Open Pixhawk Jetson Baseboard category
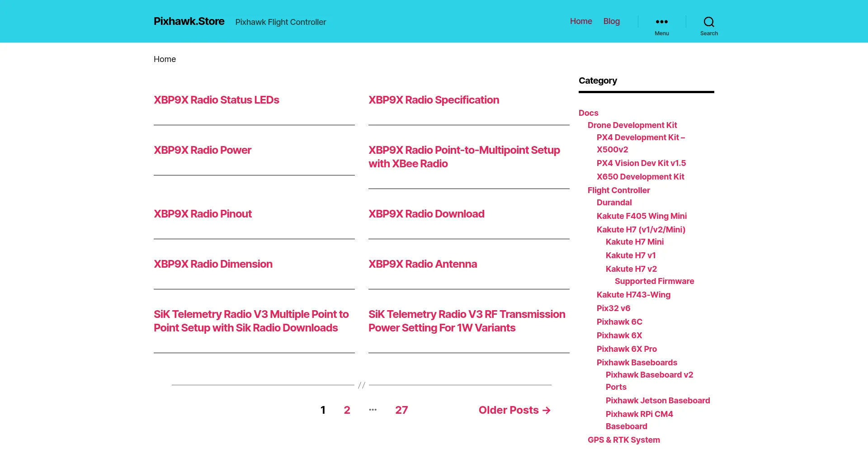The width and height of the screenshot is (868, 449). (x=658, y=401)
